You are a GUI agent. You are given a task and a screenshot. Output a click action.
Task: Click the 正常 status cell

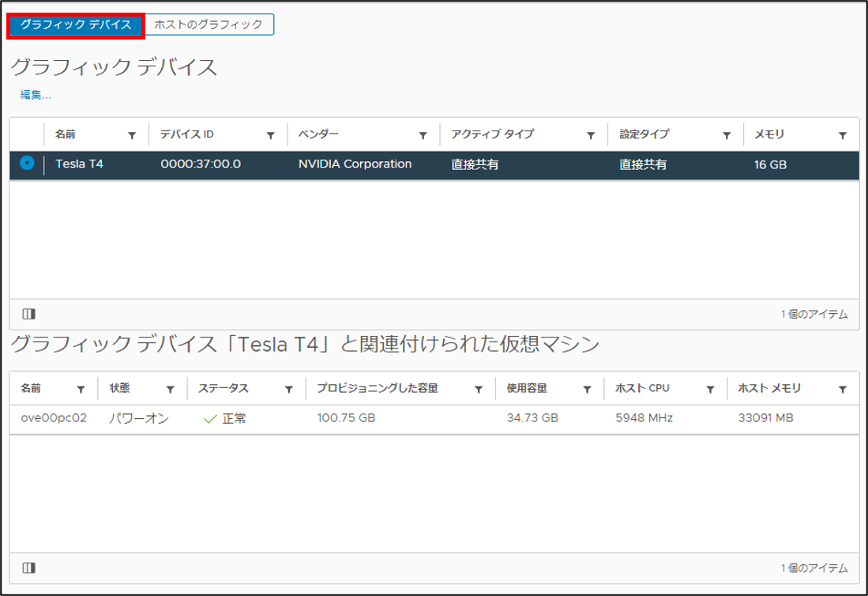tap(225, 419)
